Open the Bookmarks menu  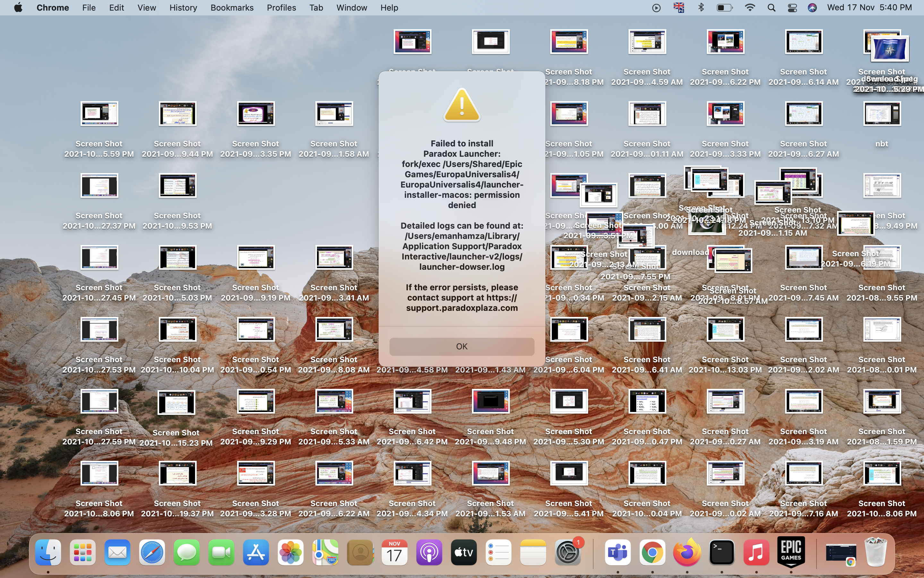pyautogui.click(x=232, y=8)
